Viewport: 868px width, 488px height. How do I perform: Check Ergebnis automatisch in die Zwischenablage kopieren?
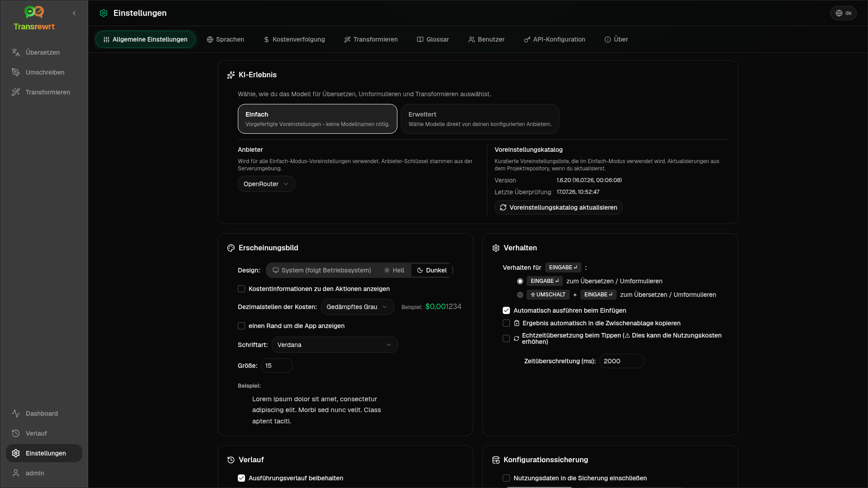(506, 323)
